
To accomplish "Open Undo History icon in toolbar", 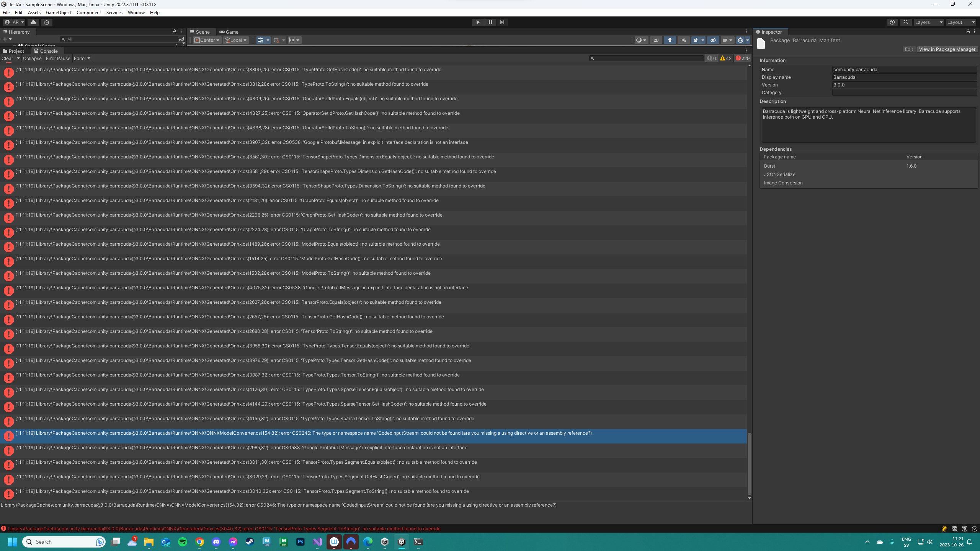I will (x=892, y=22).
